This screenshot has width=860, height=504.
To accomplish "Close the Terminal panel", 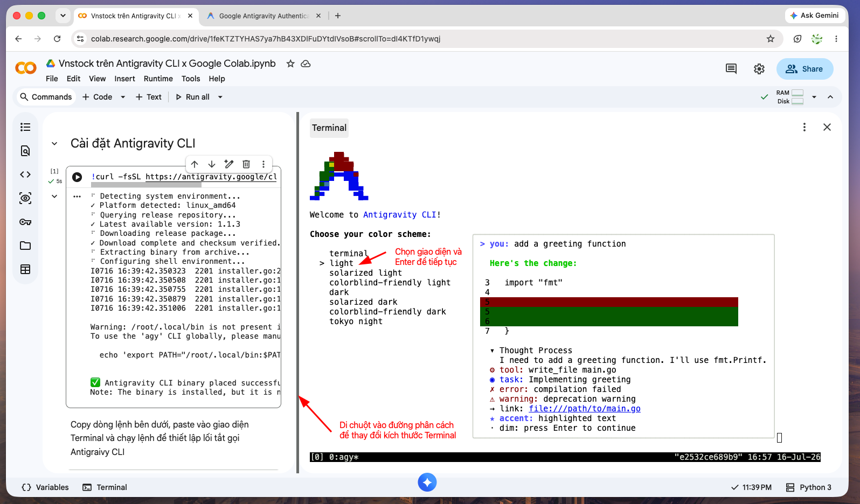I will pyautogui.click(x=827, y=127).
